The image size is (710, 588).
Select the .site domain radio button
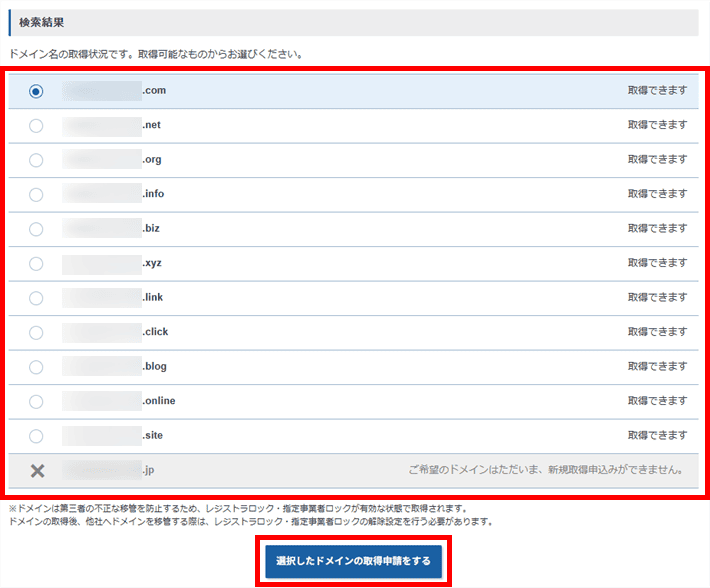pyautogui.click(x=36, y=436)
